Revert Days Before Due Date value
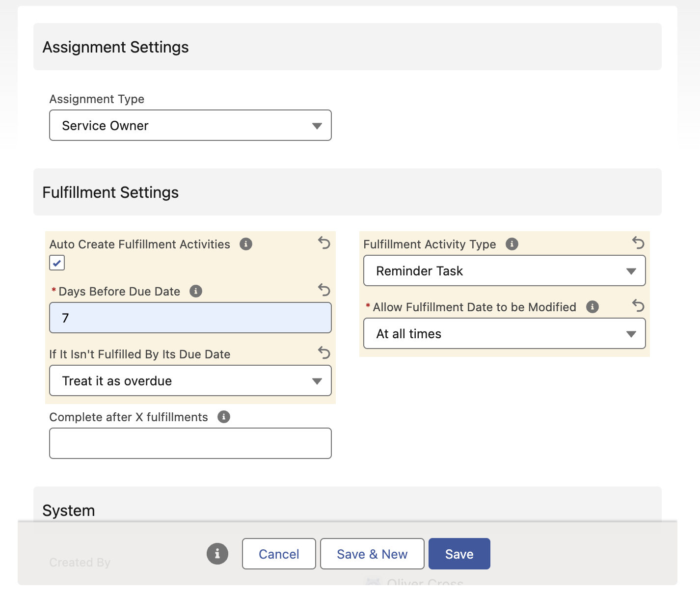 [x=324, y=290]
